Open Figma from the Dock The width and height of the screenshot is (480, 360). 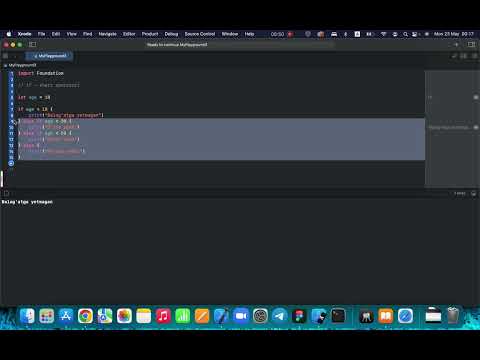[299, 316]
